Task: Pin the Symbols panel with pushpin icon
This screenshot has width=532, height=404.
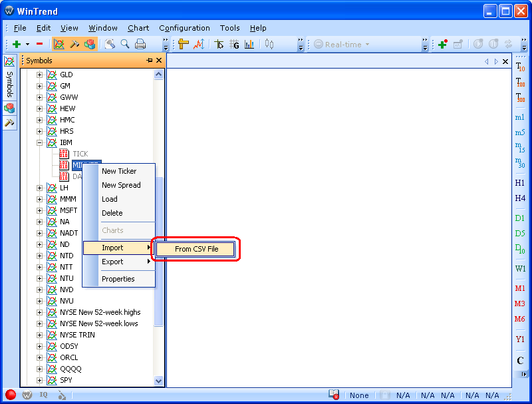Action: (149, 61)
